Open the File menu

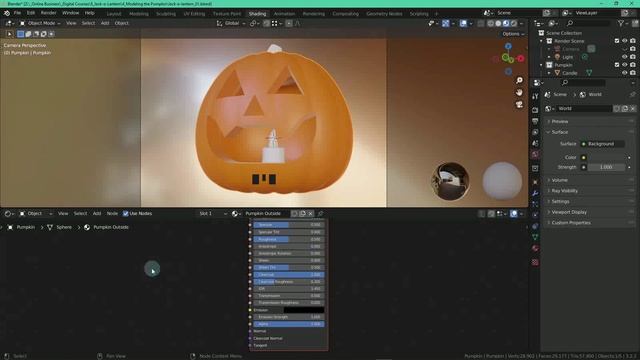click(x=17, y=13)
